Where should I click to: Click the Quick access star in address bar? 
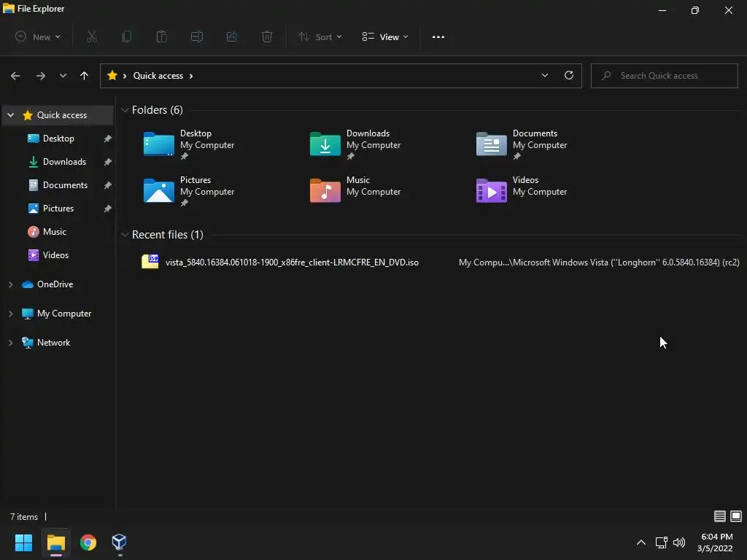point(112,76)
